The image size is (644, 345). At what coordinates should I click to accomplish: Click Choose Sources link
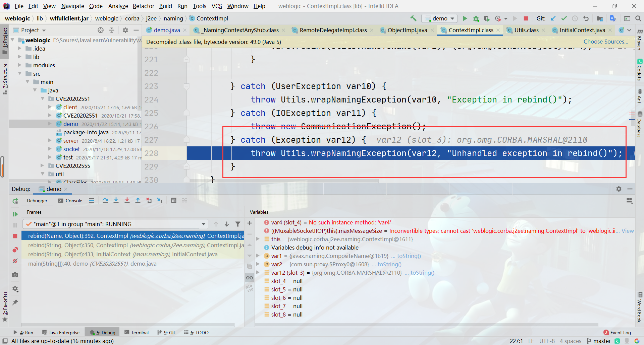click(606, 42)
